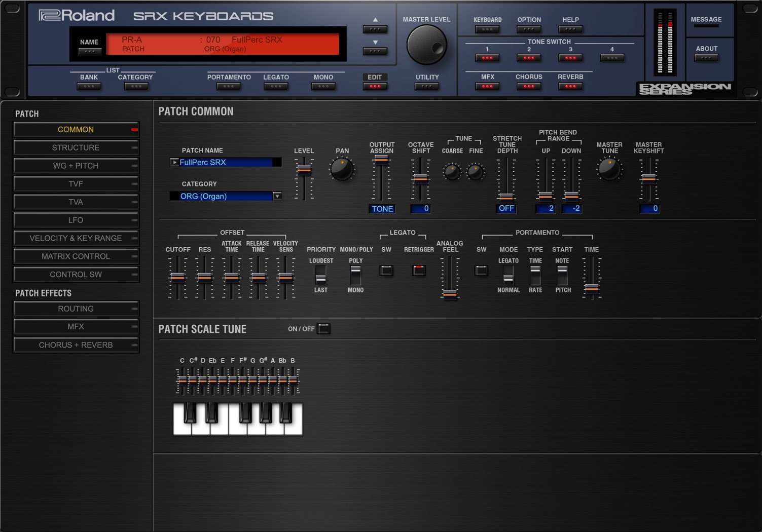Viewport: 762px width, 532px height.
Task: Toggle Patch Scale Tune on
Action: coord(324,328)
